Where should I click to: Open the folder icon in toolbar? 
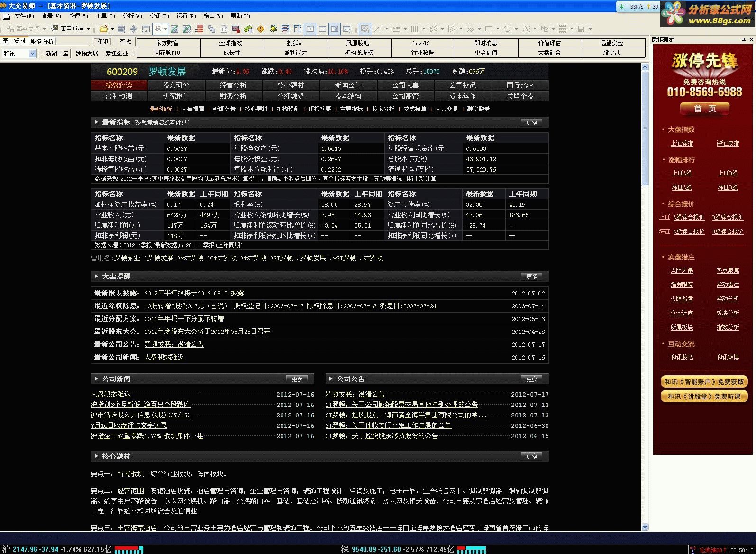click(x=103, y=29)
